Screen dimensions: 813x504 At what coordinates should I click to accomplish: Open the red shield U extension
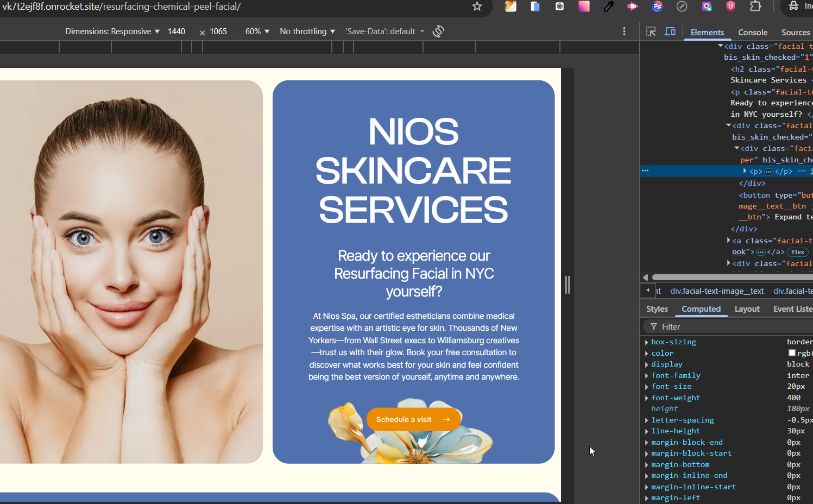click(730, 7)
